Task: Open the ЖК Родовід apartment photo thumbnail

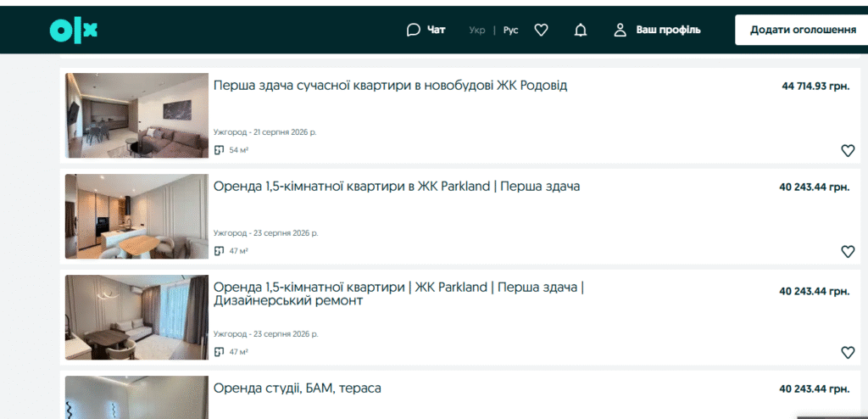Action: [136, 115]
